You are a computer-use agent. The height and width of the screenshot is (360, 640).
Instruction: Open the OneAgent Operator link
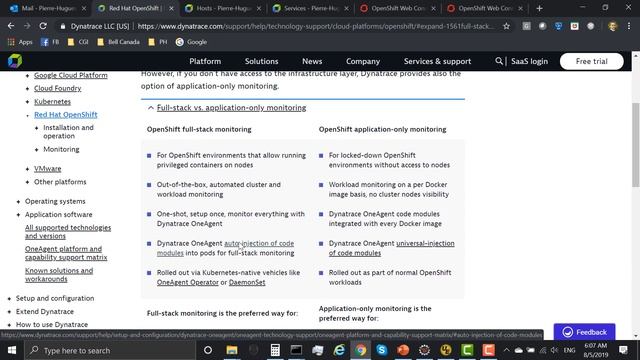tap(188, 282)
